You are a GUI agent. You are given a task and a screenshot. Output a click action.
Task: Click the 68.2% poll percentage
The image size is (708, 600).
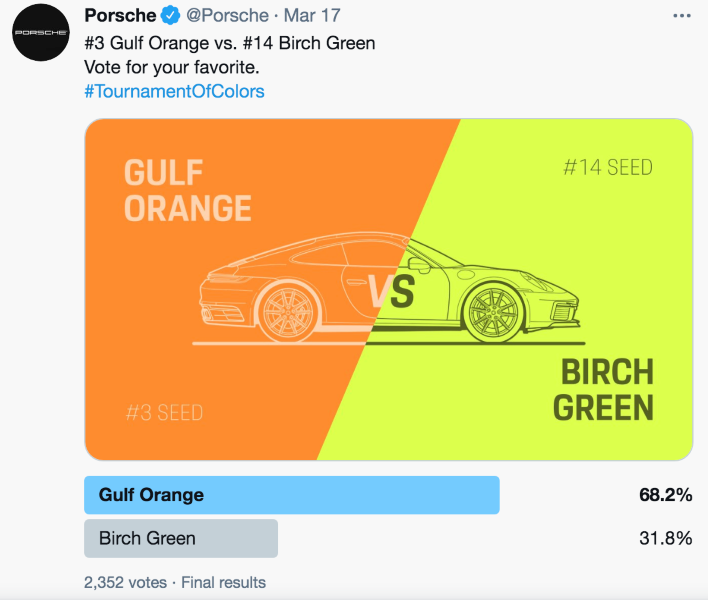pos(665,495)
